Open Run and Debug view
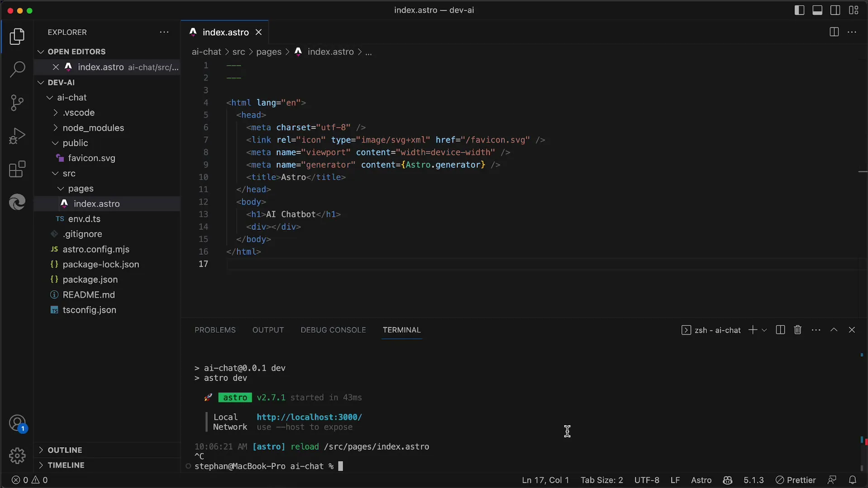 click(x=17, y=136)
